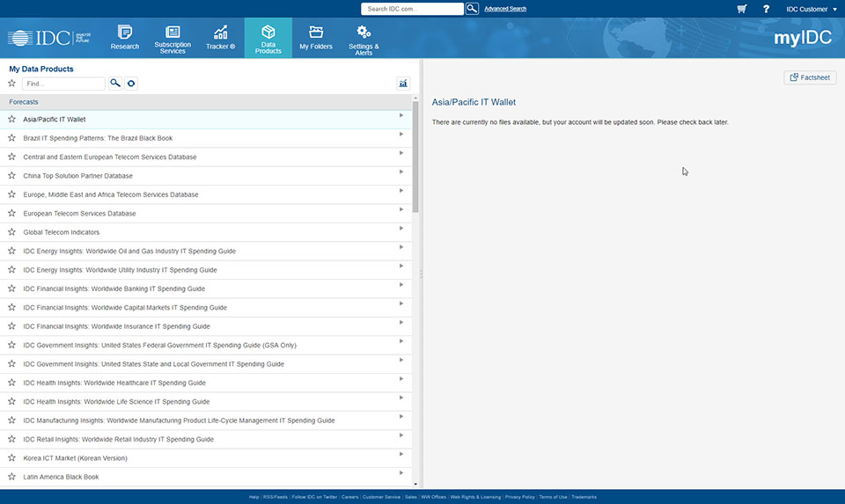The width and height of the screenshot is (845, 504).
Task: Click the panel splitter handle
Action: coord(421,274)
